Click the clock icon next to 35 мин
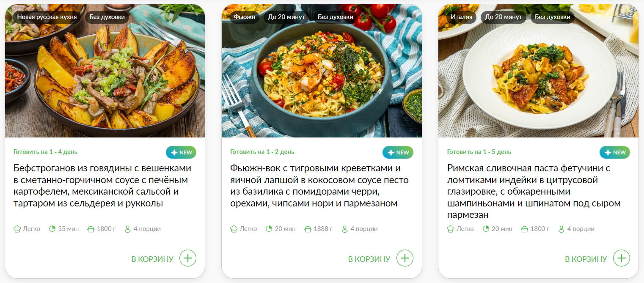The width and height of the screenshot is (644, 283). coord(52,229)
